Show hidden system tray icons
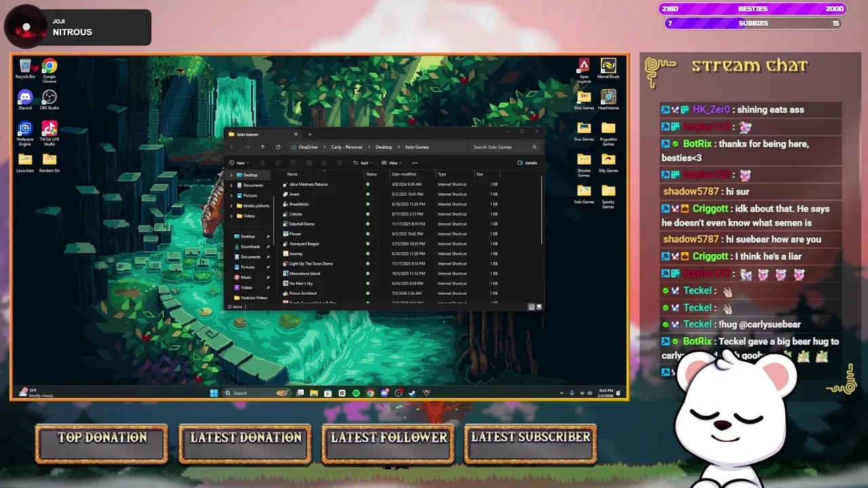 [x=561, y=393]
